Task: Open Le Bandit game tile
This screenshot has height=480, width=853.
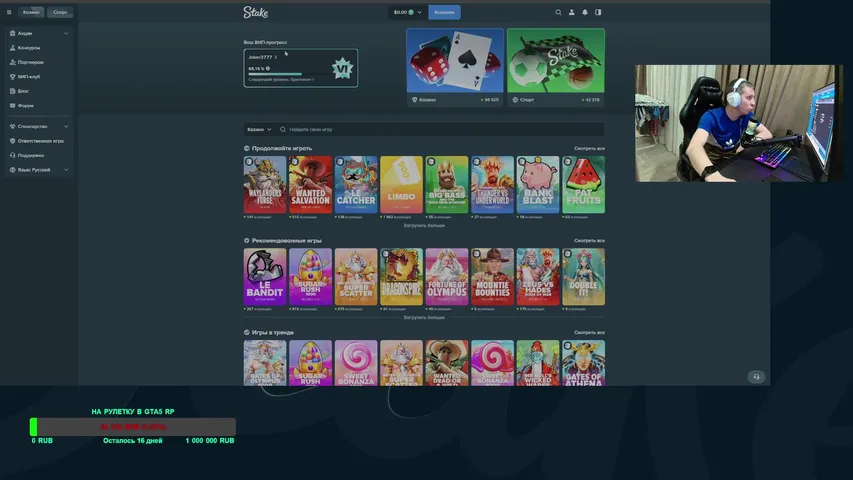Action: (x=265, y=276)
